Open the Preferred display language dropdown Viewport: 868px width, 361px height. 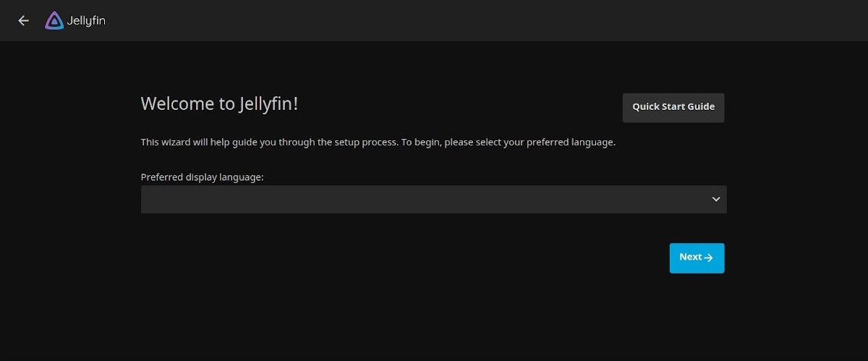tap(433, 199)
